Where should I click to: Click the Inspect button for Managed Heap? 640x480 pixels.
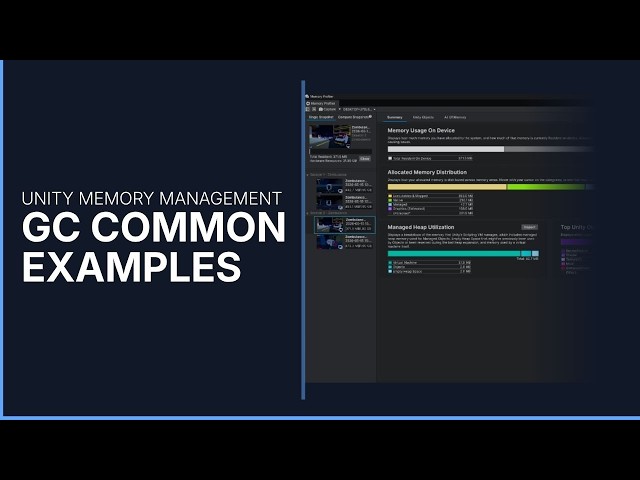(x=529, y=227)
